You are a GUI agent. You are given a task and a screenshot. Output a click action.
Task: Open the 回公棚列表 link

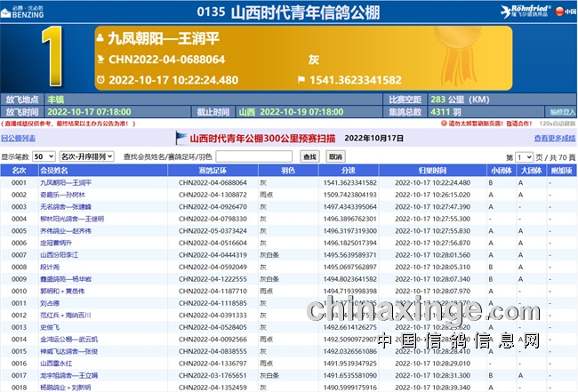[19, 139]
